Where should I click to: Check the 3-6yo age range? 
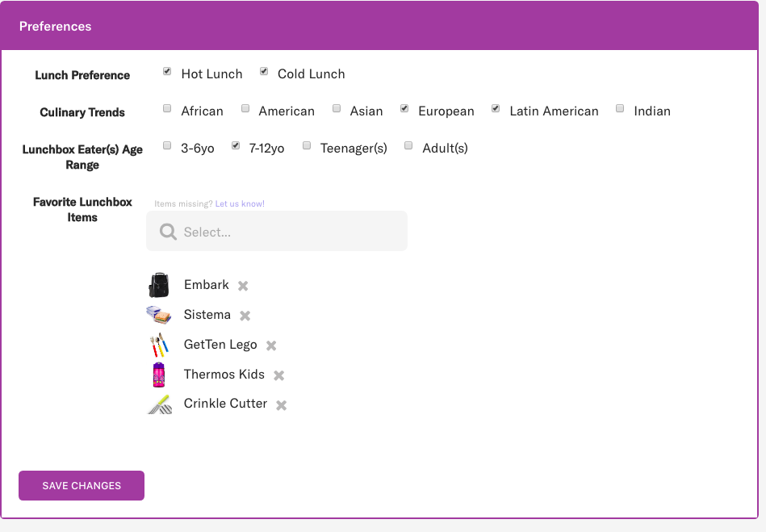pos(167,146)
